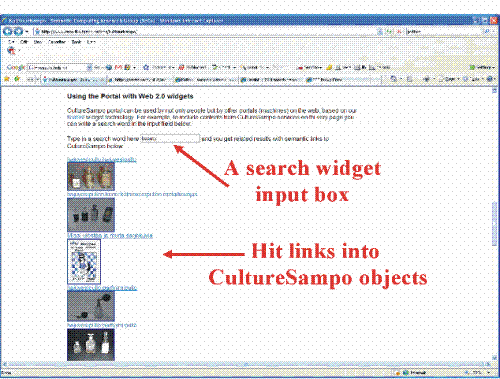
Task: Open the Tools dropdown in command bar
Action: click(473, 79)
